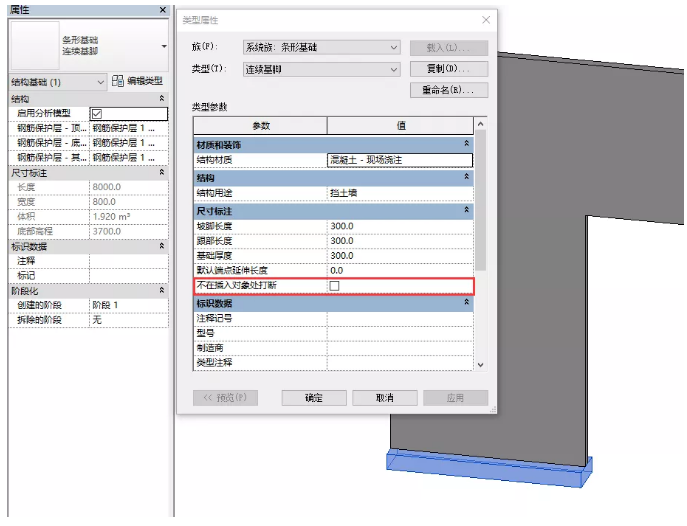Click the 预览(P) preview button

click(225, 398)
